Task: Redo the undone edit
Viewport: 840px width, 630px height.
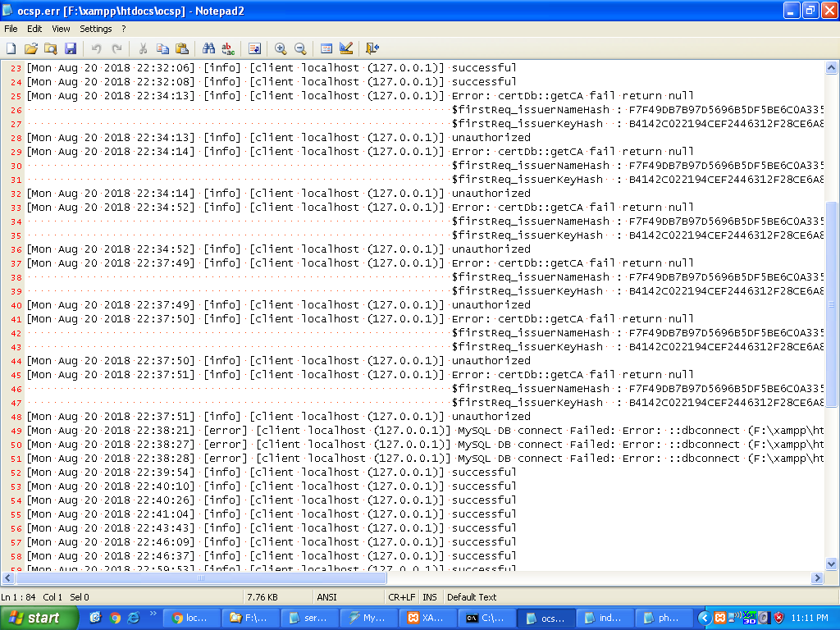Action: coord(116,48)
